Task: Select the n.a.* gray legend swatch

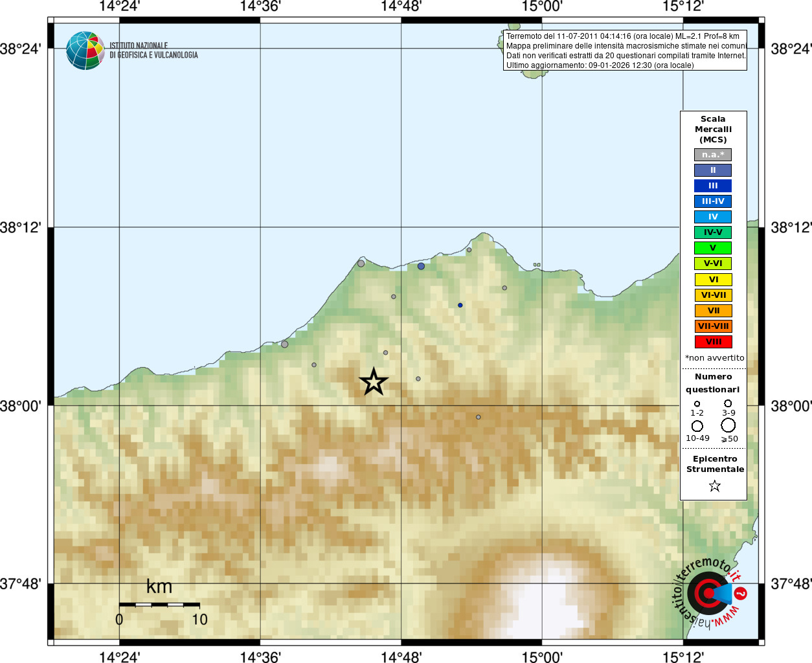Action: click(713, 155)
